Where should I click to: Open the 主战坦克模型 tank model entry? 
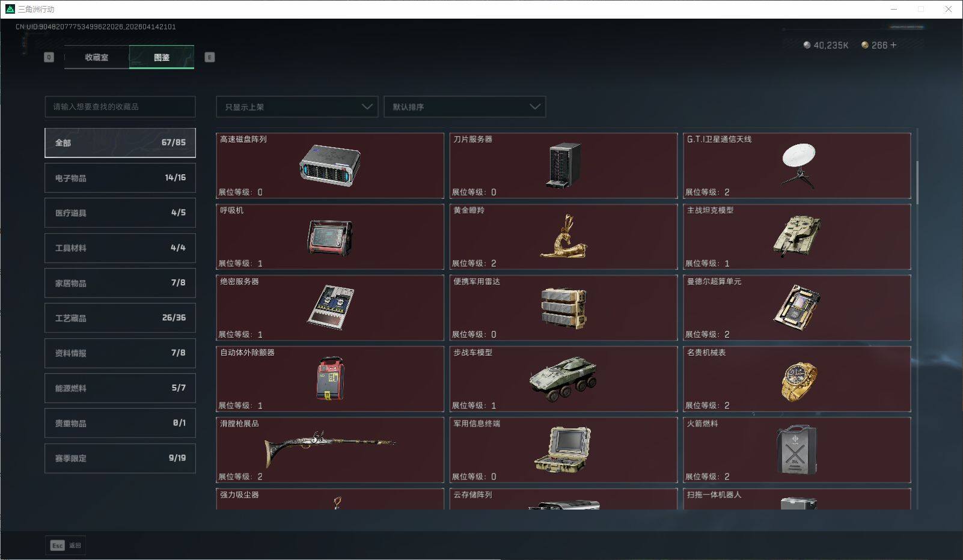click(x=797, y=237)
